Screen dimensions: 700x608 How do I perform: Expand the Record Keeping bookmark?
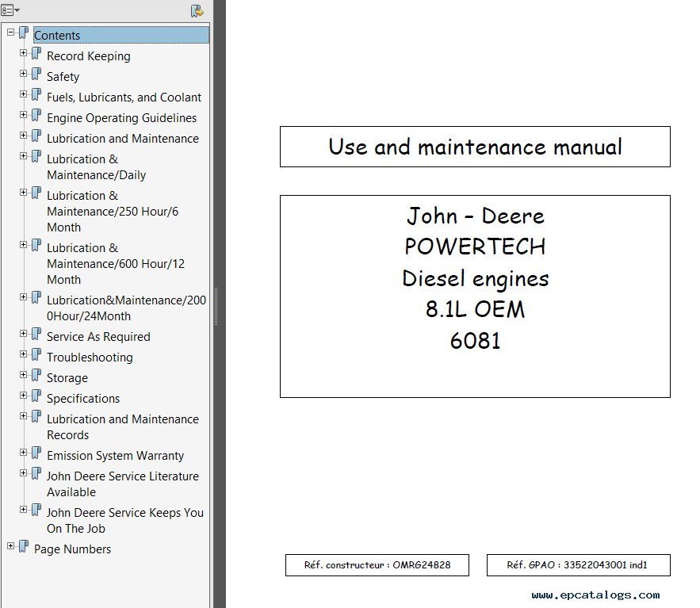[23, 52]
